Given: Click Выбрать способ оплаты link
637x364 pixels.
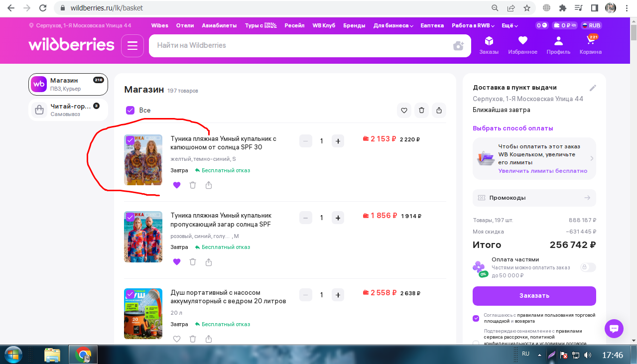Looking at the screenshot, I should click(x=513, y=128).
